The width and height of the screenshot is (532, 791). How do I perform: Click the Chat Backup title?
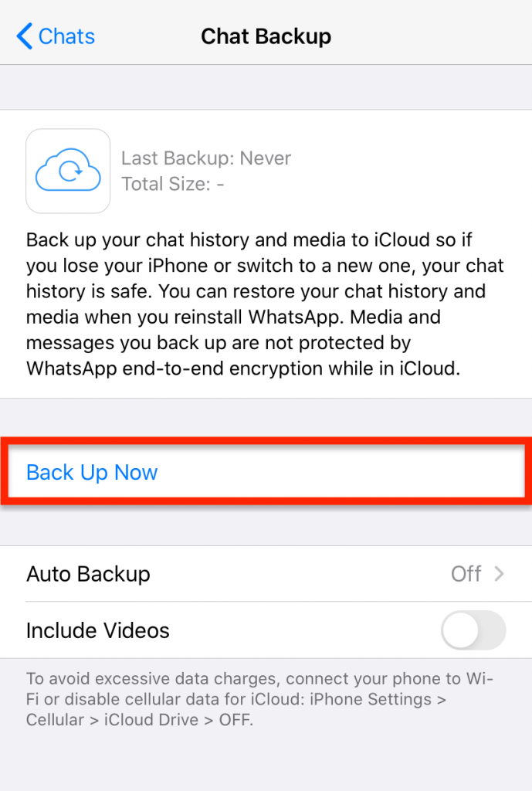(266, 36)
